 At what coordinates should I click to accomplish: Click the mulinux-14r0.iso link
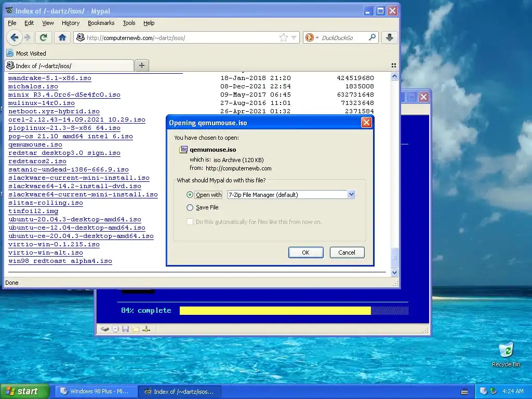point(42,103)
